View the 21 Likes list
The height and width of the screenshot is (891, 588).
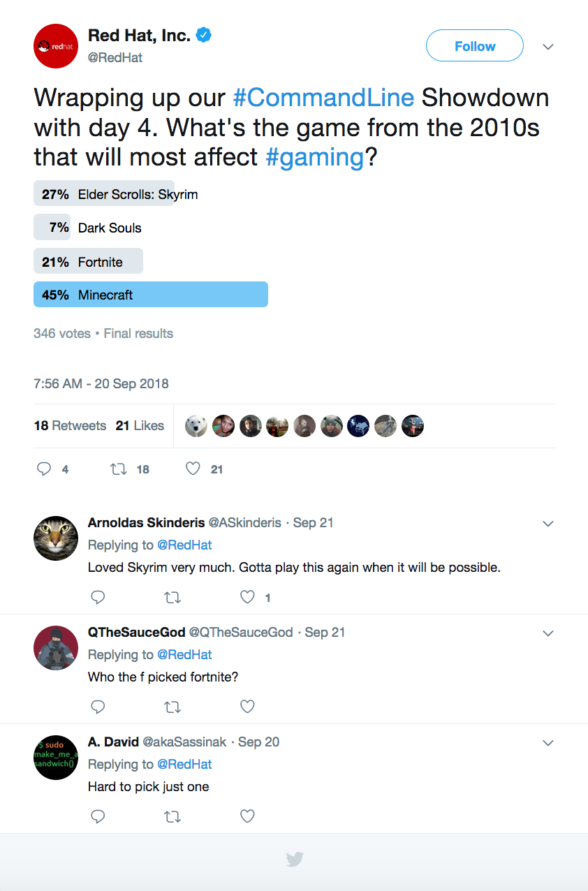click(140, 425)
